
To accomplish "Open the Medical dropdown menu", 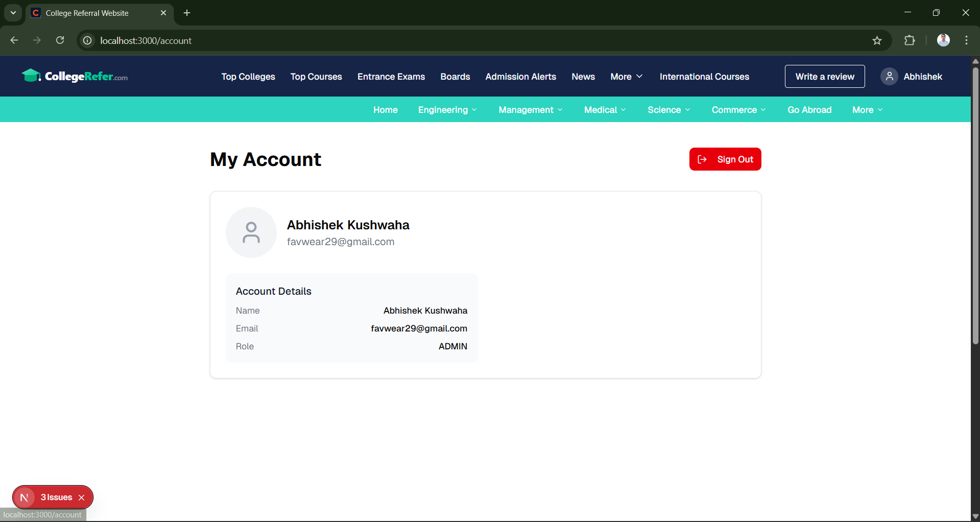I will [605, 110].
